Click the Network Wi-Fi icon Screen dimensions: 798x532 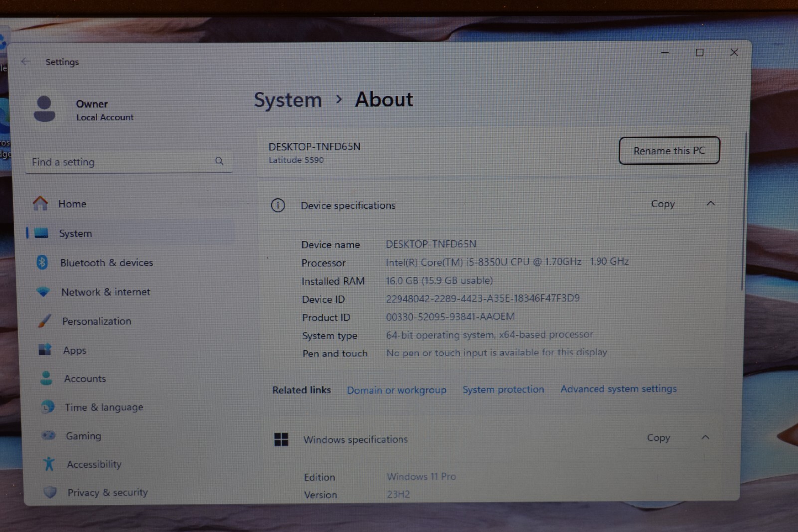point(43,292)
